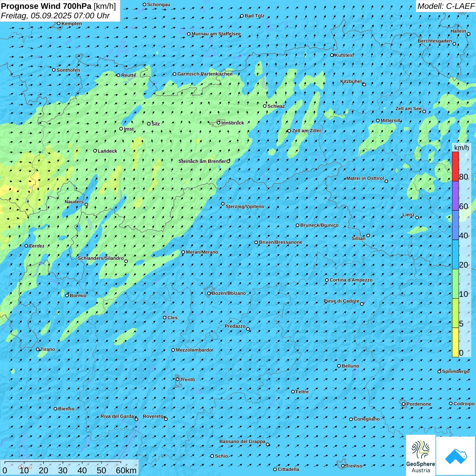
Task: Click the Berchtesgaden label
Action: (x=435, y=41)
